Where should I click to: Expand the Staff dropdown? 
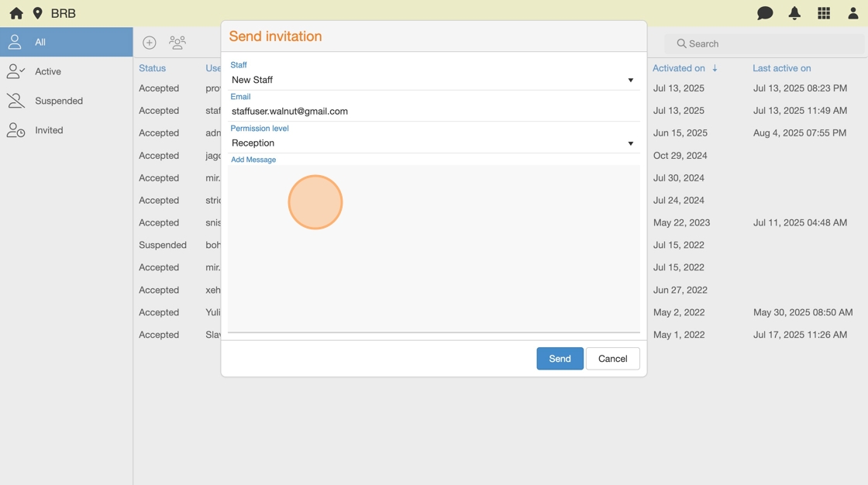point(433,80)
